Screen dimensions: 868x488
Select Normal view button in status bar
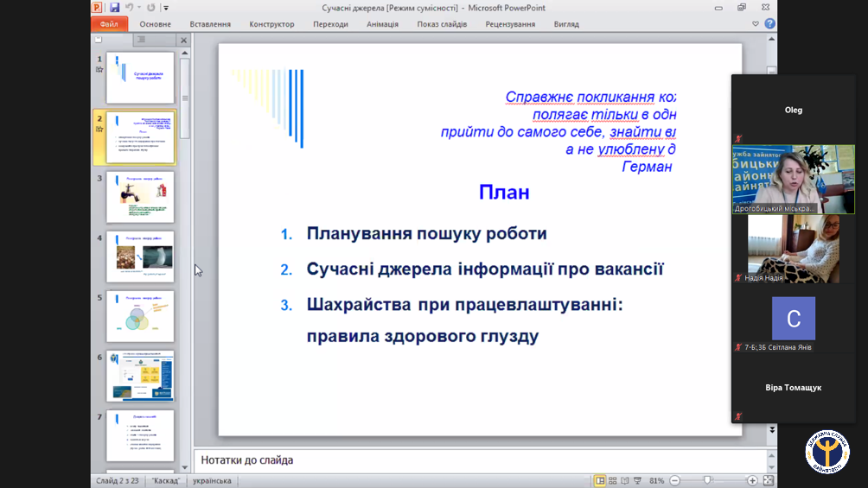(600, 481)
